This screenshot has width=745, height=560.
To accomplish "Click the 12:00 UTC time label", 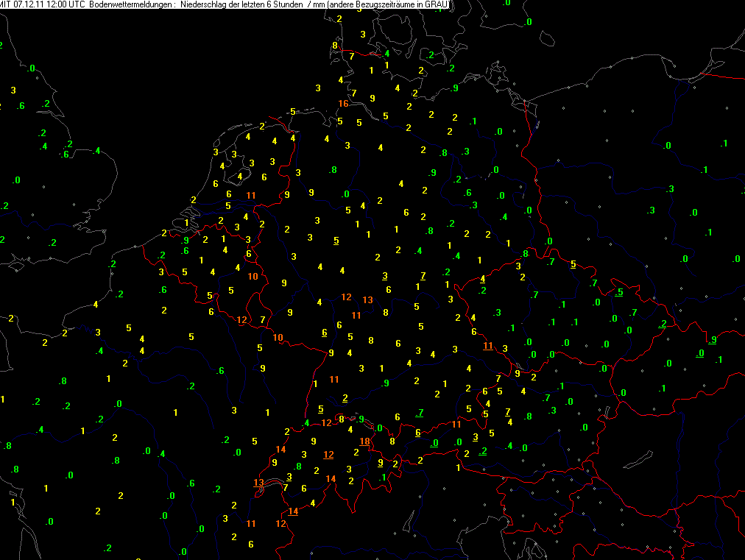I will tap(65, 5).
